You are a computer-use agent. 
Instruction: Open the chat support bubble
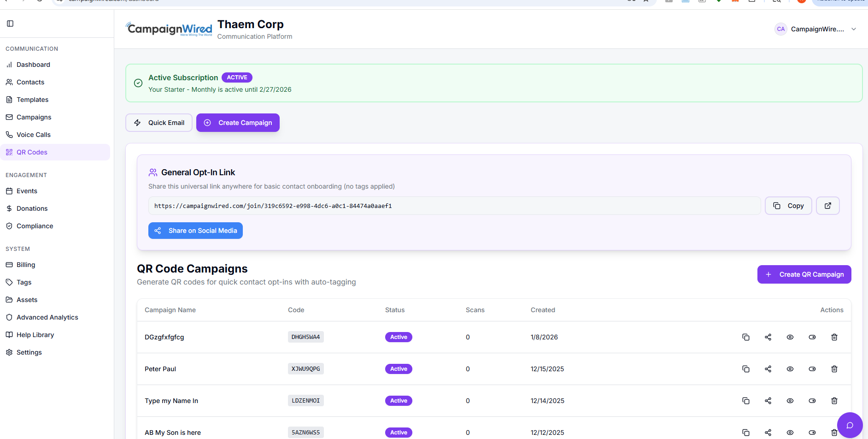tap(850, 425)
